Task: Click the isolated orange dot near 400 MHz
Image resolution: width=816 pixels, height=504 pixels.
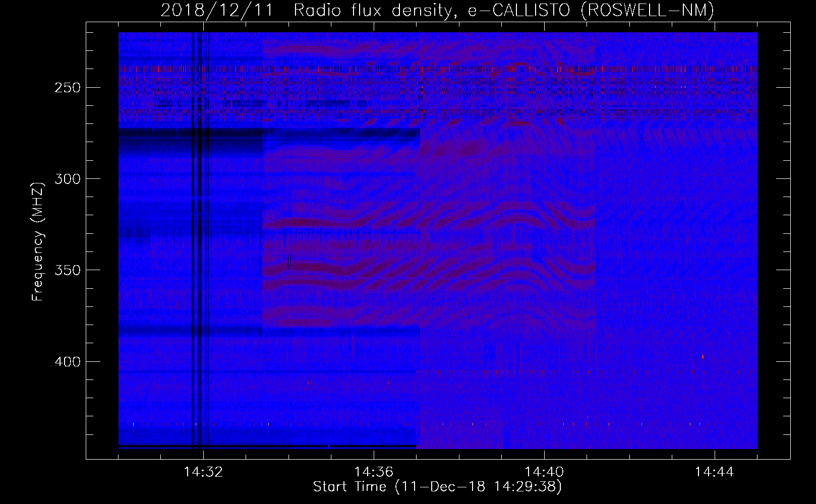Action: pos(703,357)
